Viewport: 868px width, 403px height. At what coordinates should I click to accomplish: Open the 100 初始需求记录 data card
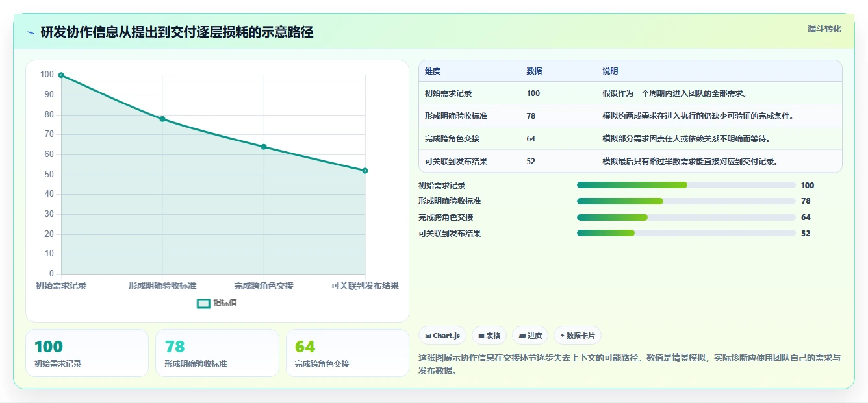pyautogui.click(x=87, y=353)
